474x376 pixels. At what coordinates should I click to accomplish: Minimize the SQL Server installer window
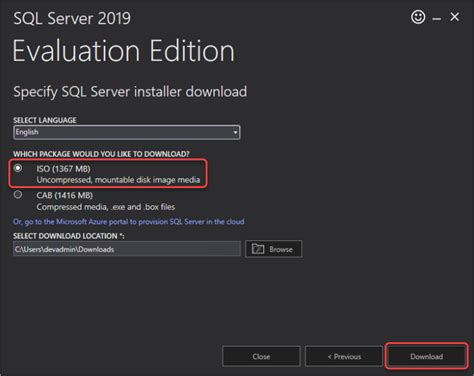click(436, 19)
